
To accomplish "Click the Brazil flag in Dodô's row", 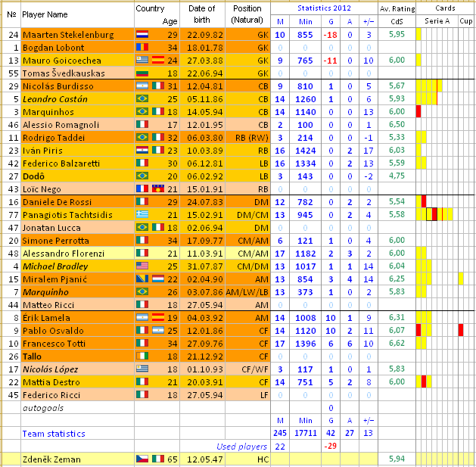I will point(142,176).
